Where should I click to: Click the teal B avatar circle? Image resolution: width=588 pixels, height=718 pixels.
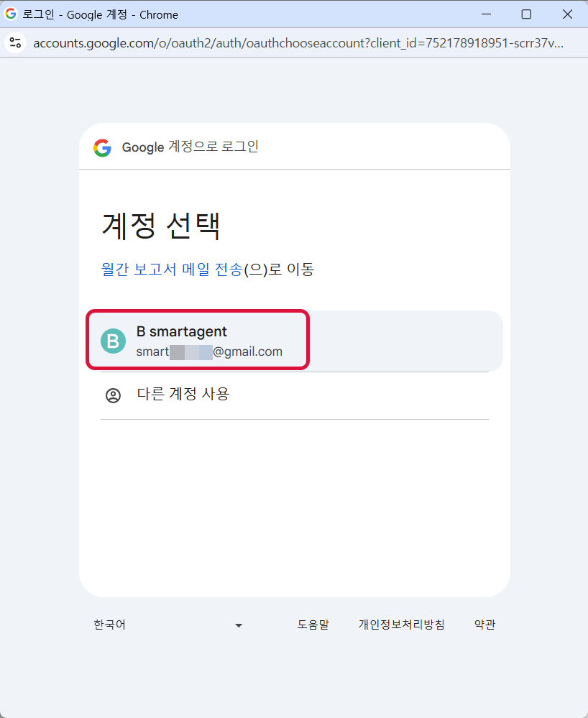113,341
